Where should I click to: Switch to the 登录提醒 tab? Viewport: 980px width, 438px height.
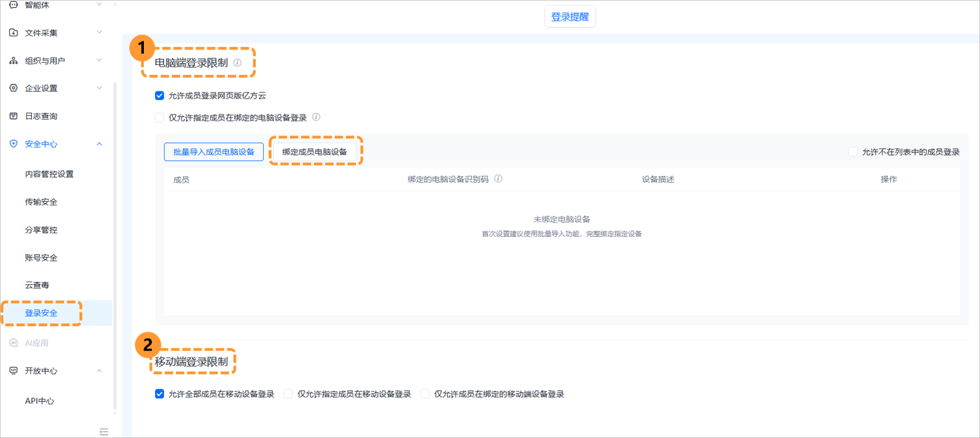click(570, 17)
